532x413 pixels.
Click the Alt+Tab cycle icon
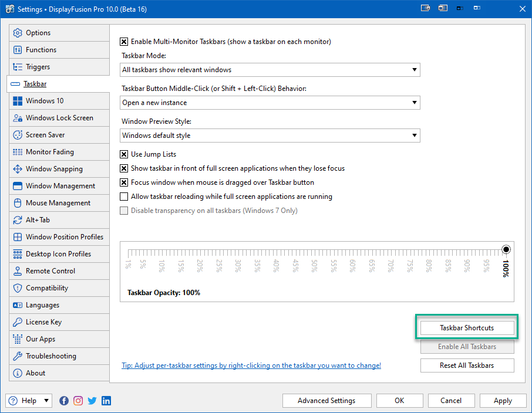17,220
